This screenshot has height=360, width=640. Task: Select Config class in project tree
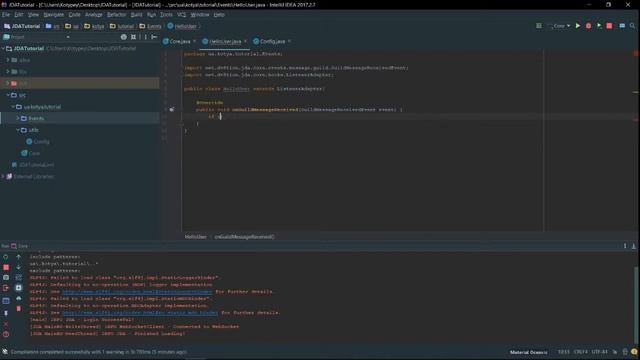coord(38,142)
